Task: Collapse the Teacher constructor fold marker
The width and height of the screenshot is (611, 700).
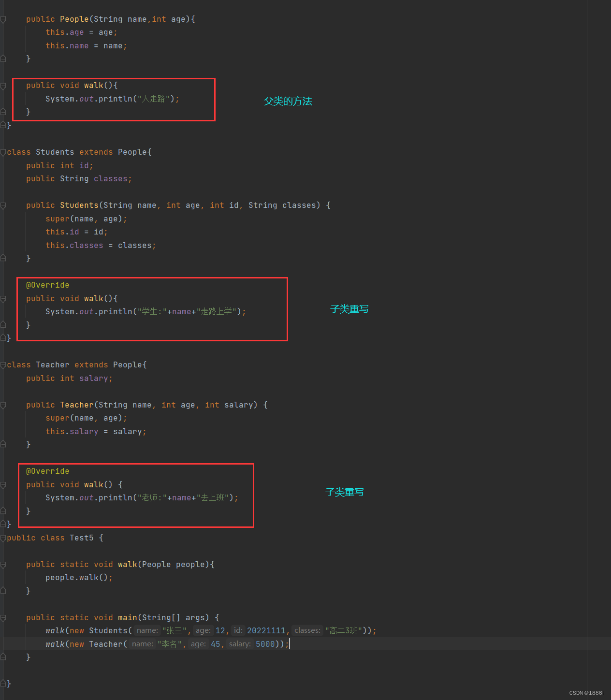Action: click(3, 405)
